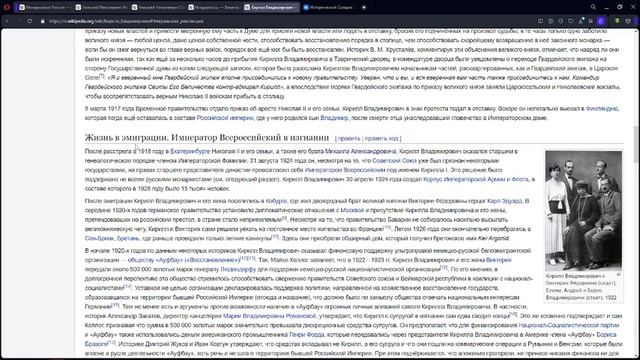Follow the 'Владимир' son link

(x=334, y=118)
